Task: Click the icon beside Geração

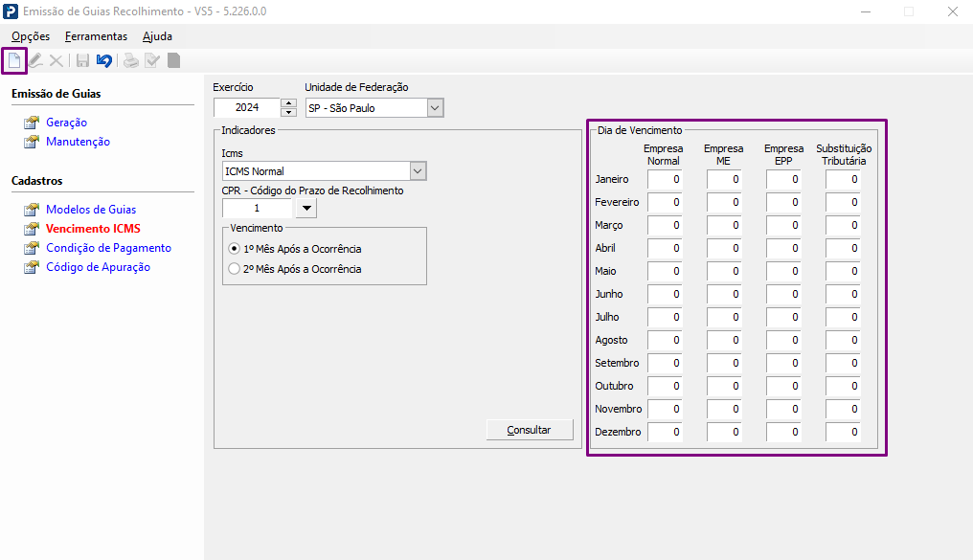Action: (31, 123)
